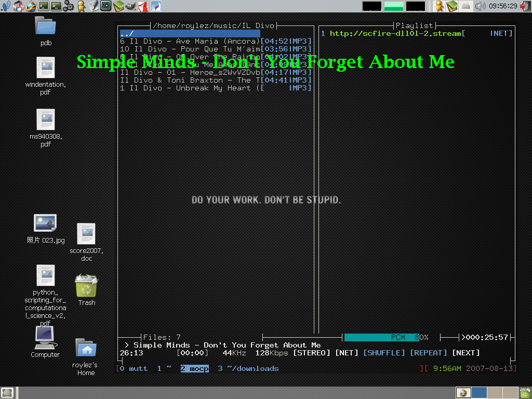The height and width of the screenshot is (399, 532).
Task: Open the first terminal launcher icon
Action: click(x=44, y=6)
